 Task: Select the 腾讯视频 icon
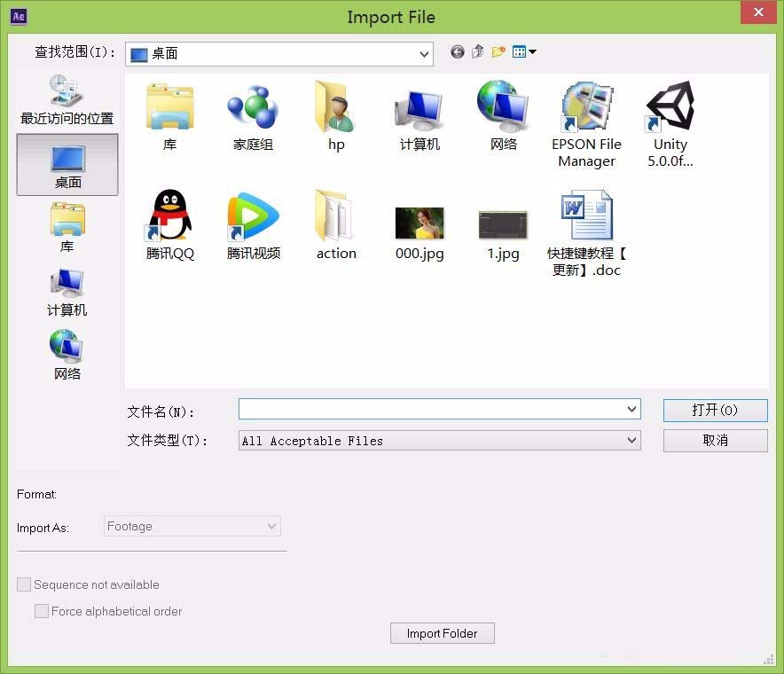pos(252,217)
